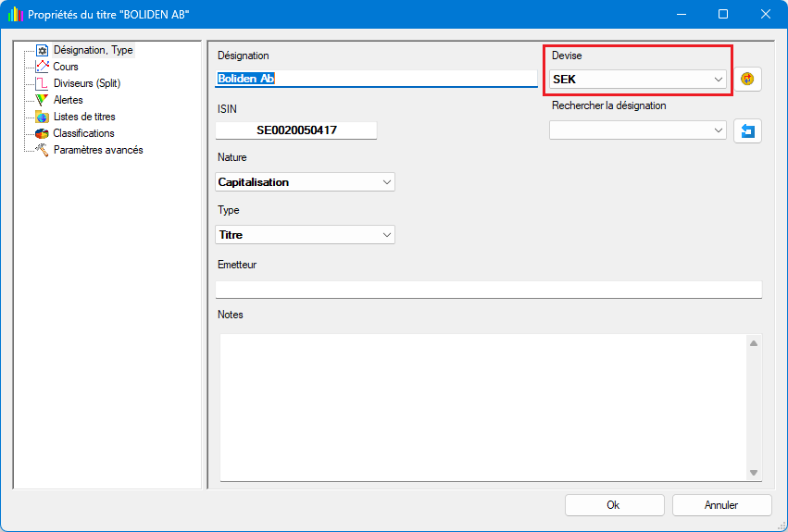Image resolution: width=788 pixels, height=532 pixels.
Task: Confirm with the Ok button
Action: 613,505
